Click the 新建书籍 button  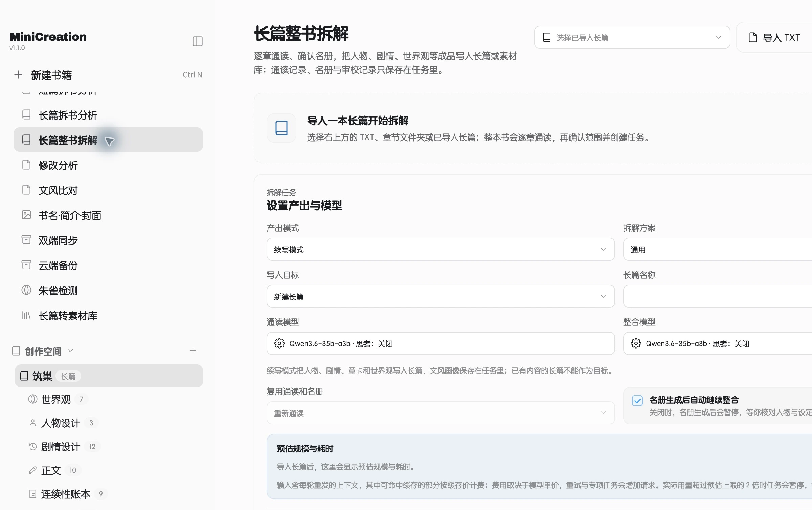pos(108,75)
